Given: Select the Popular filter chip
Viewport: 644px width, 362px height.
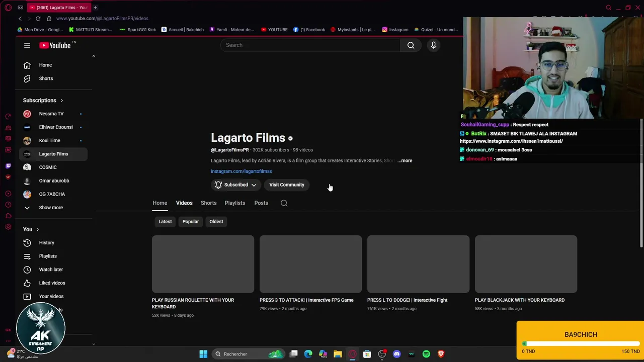Looking at the screenshot, I should click(191, 222).
